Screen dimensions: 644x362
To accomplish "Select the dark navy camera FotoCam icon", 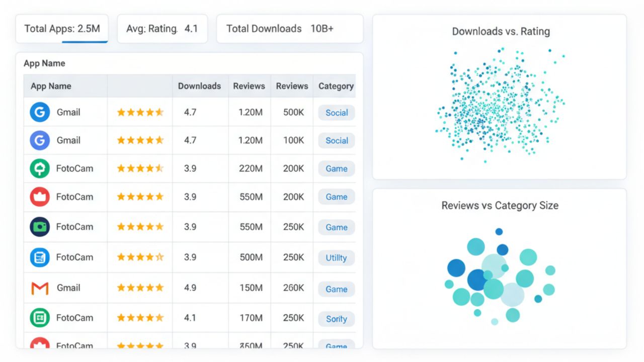I will 40,227.
